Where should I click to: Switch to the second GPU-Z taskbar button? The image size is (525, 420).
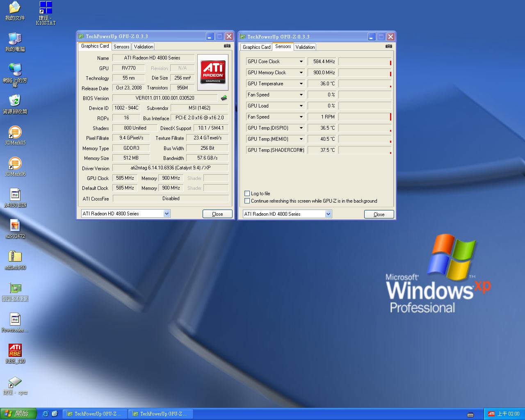click(x=160, y=414)
